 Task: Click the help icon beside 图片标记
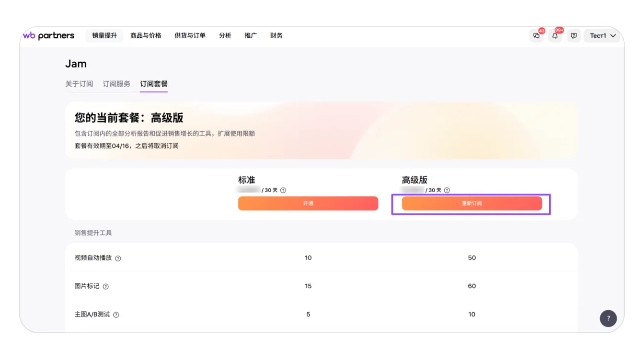coord(106,286)
